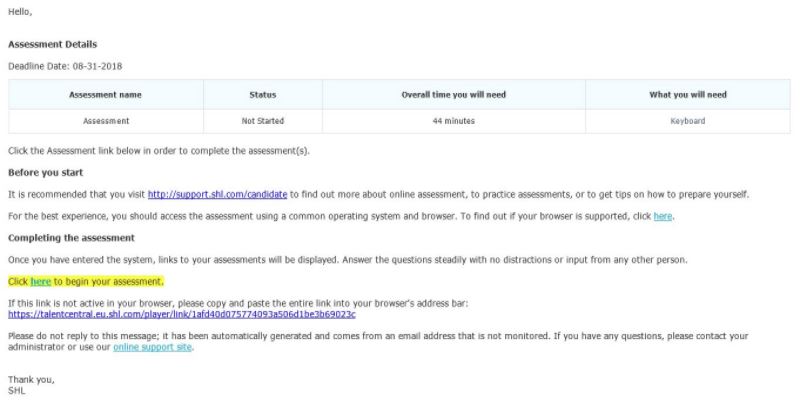Click highlighted 'here' to begin your assessment
The image size is (800, 402).
click(x=41, y=282)
